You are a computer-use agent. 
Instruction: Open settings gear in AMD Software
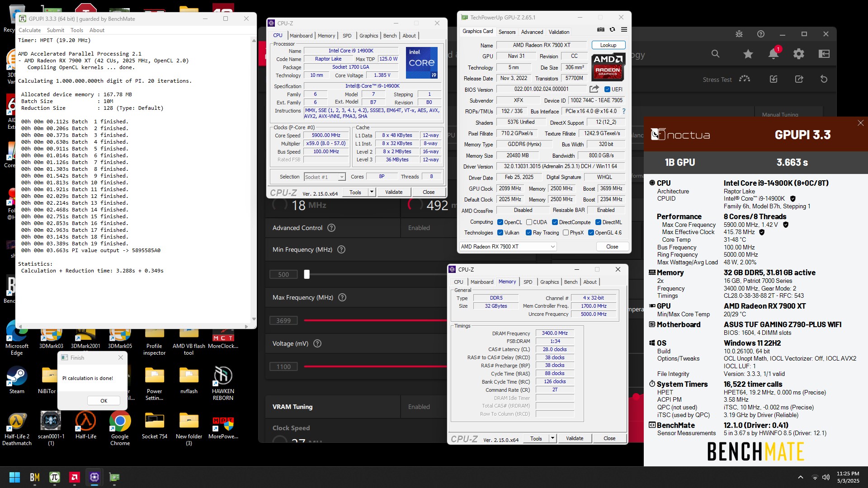[x=799, y=54]
